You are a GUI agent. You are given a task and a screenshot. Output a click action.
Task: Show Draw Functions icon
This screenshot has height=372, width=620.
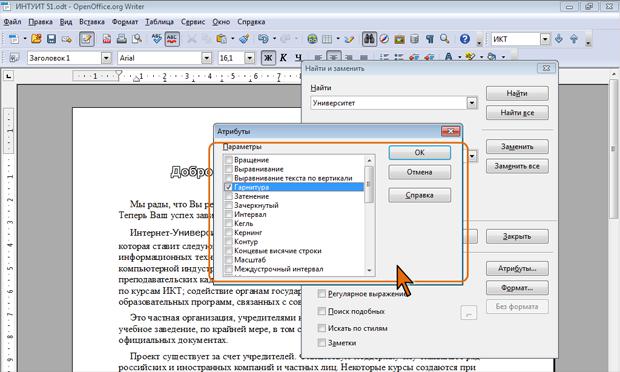(x=349, y=39)
